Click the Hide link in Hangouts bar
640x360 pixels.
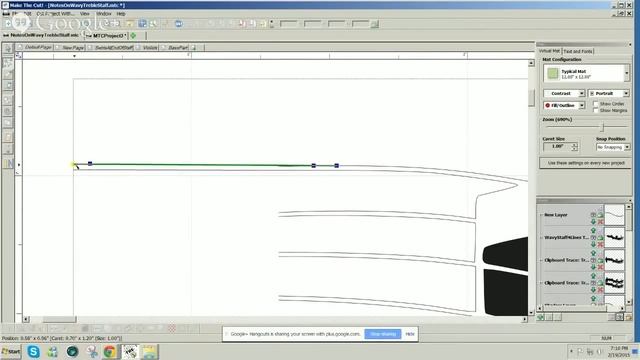pos(410,334)
